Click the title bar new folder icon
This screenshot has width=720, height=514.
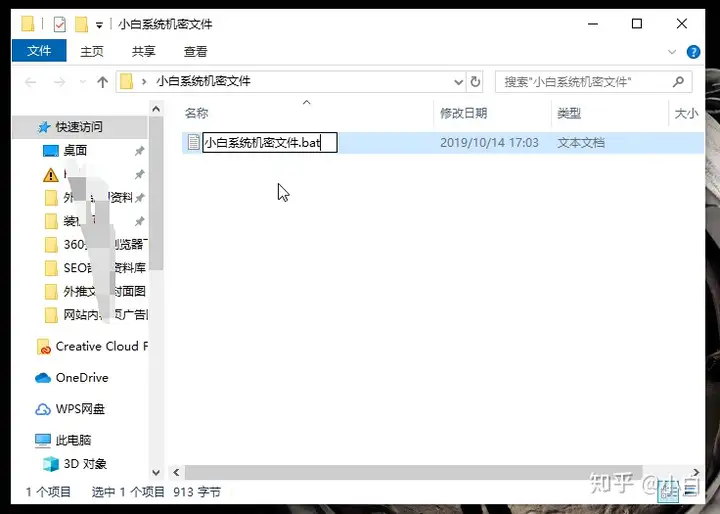(x=81, y=24)
